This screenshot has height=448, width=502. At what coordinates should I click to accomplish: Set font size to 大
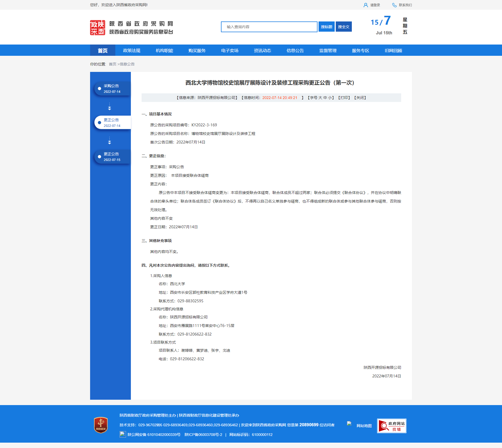[320, 98]
